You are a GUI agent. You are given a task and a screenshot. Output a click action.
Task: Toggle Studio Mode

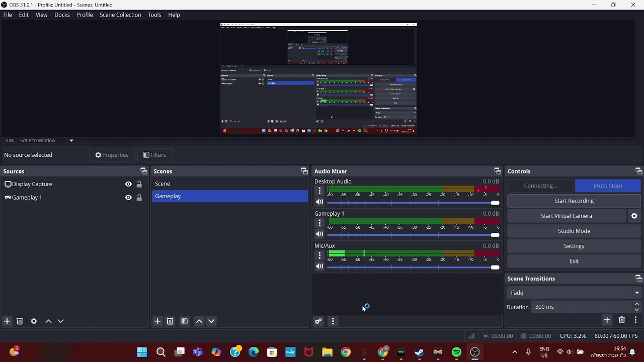[574, 231]
